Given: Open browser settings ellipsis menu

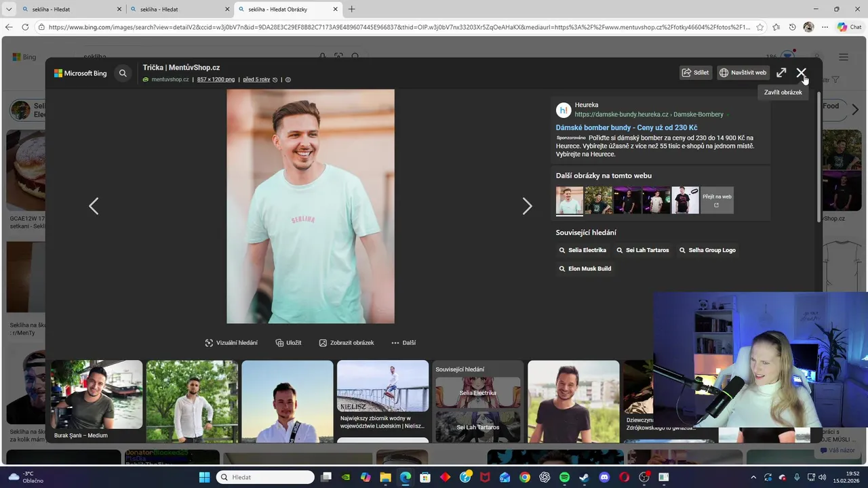Looking at the screenshot, I should pyautogui.click(x=825, y=27).
